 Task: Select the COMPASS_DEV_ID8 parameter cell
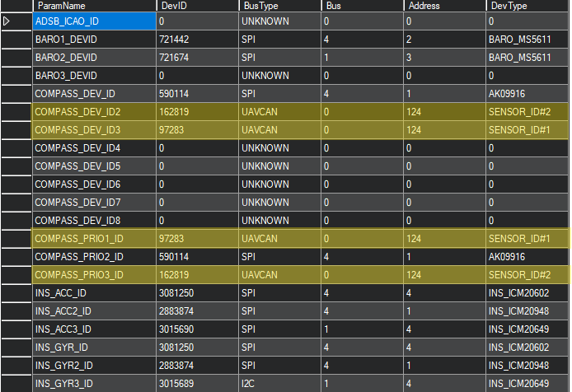pos(93,221)
